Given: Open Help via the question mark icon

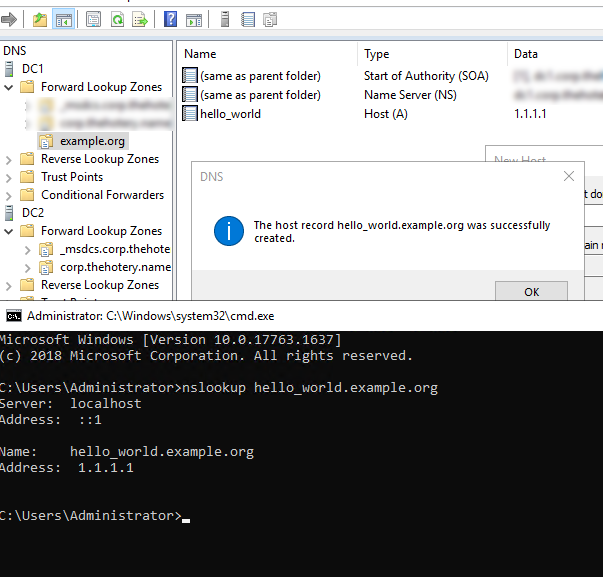Looking at the screenshot, I should pos(170,19).
